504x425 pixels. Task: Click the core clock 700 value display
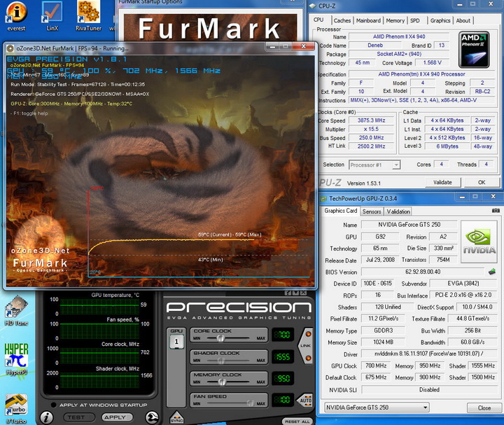click(283, 335)
